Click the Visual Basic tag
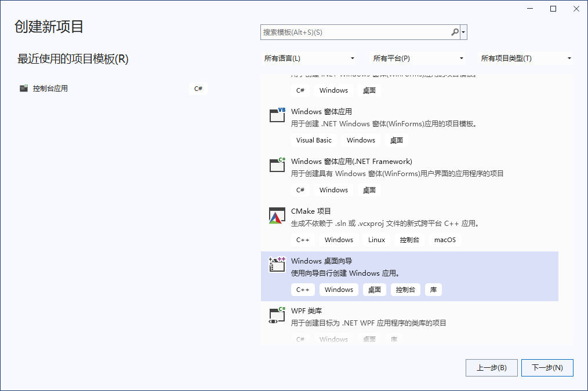Viewport: 588px width, 391px height. pos(314,140)
